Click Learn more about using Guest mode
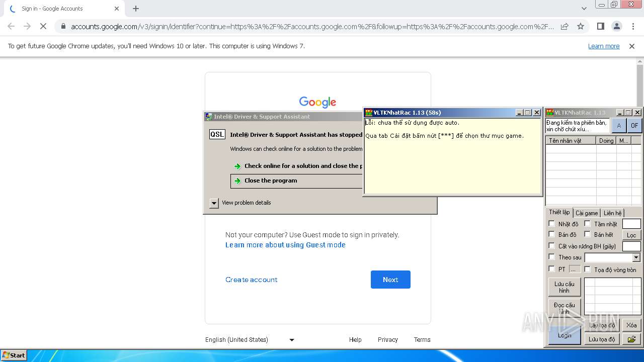This screenshot has width=644, height=362. (x=285, y=245)
